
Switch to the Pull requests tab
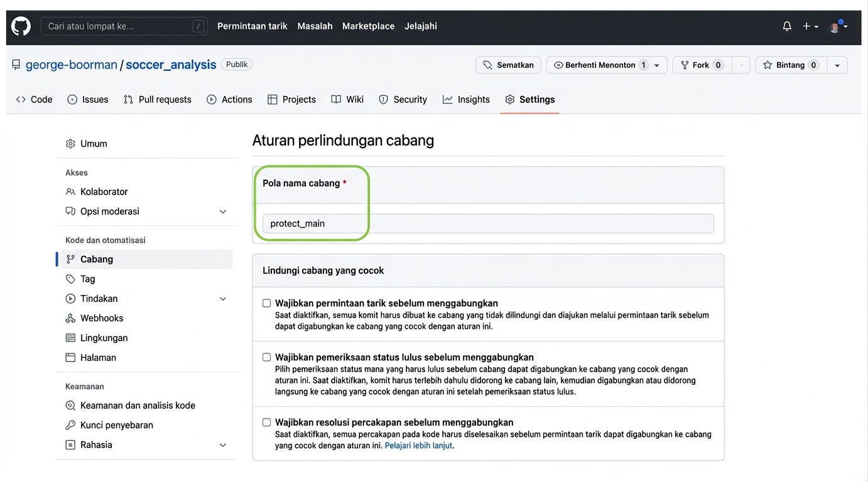click(158, 100)
